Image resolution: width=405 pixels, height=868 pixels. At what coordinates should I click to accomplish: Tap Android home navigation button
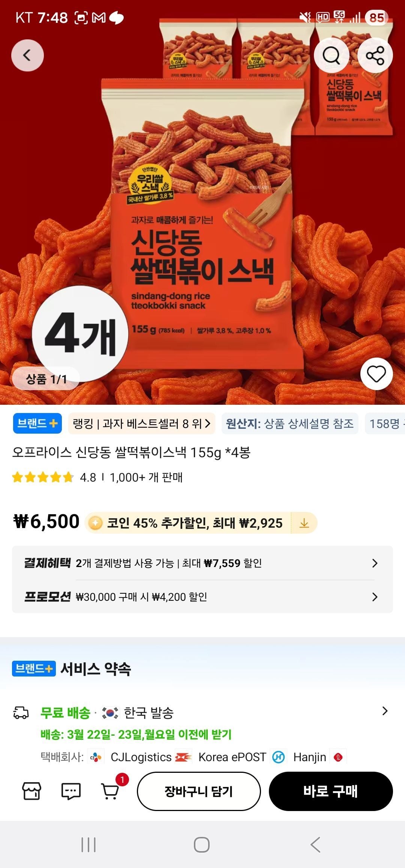[x=202, y=845]
